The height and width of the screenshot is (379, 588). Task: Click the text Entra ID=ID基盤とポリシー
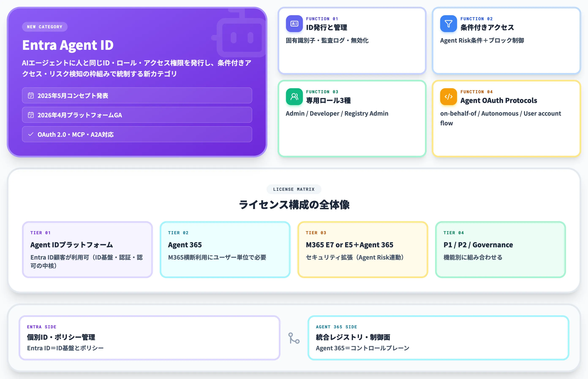tap(65, 348)
